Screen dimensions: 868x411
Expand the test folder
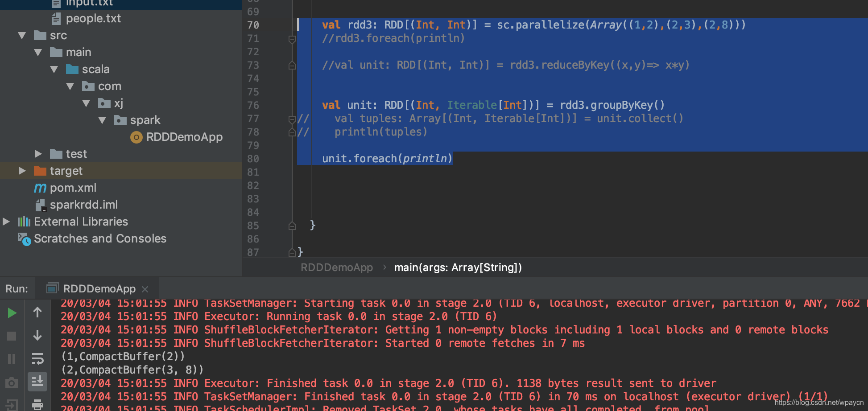click(38, 154)
